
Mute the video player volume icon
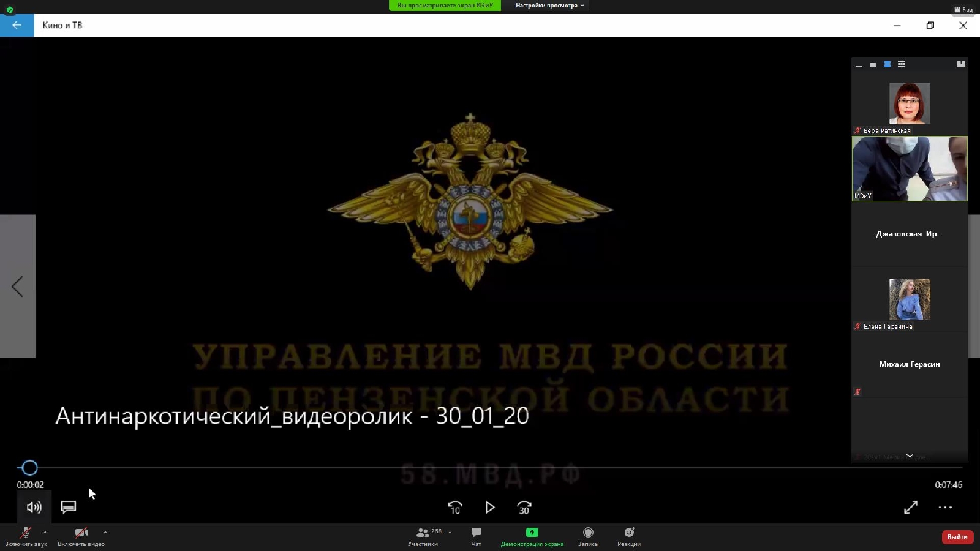(x=34, y=507)
